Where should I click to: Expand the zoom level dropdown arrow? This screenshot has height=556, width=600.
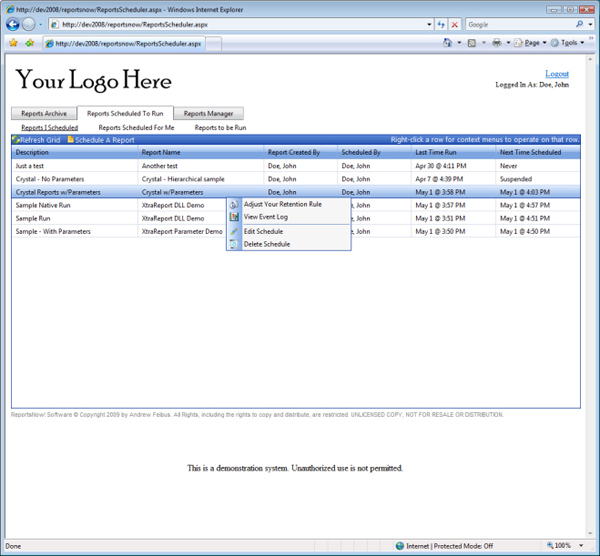[581, 546]
